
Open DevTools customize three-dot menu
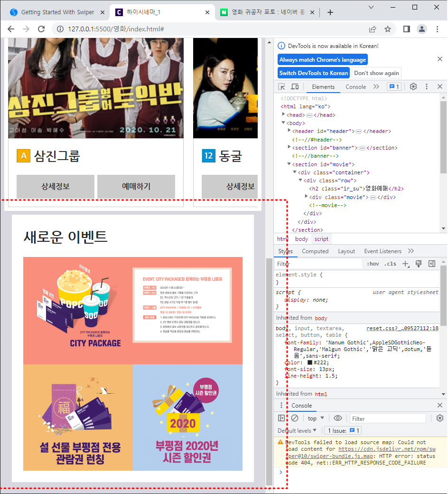[427, 86]
